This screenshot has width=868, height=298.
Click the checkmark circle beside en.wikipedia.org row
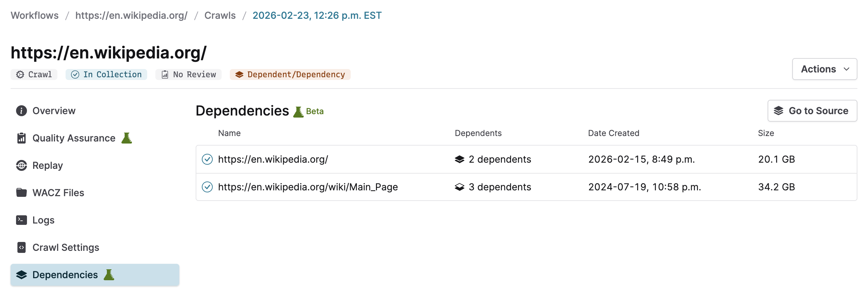click(x=207, y=159)
